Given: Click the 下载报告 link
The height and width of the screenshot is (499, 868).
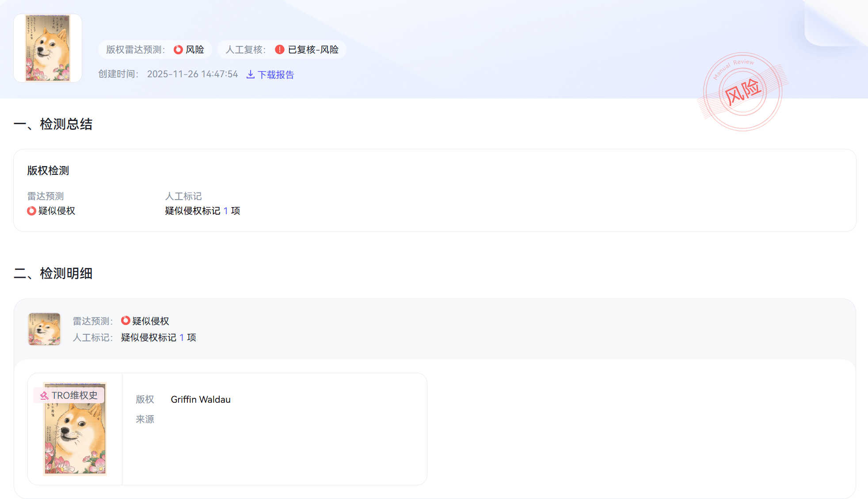Looking at the screenshot, I should (275, 75).
